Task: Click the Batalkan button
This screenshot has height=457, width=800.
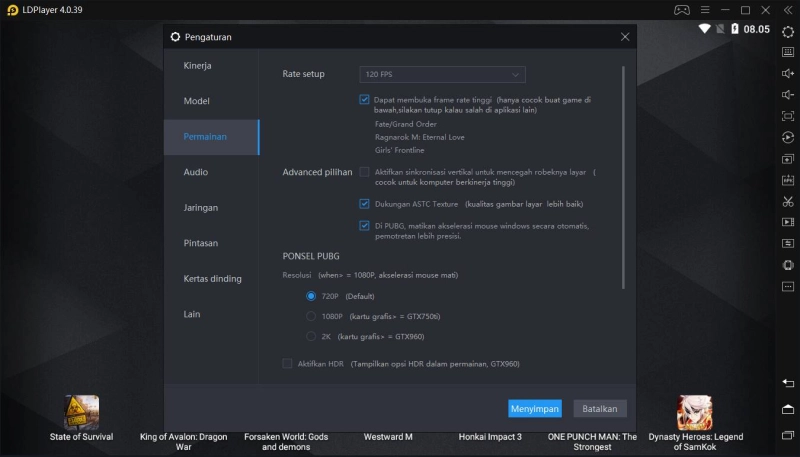Action: (x=600, y=408)
